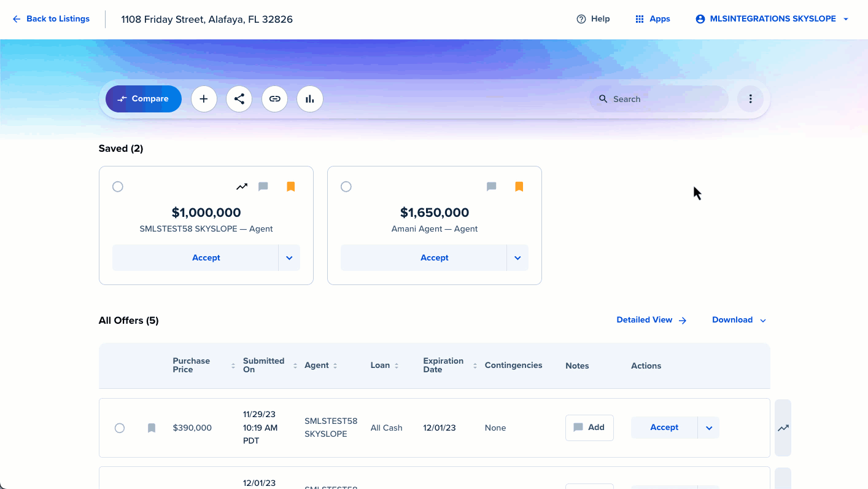Open notes icon on $1,000,000 offer card

263,187
